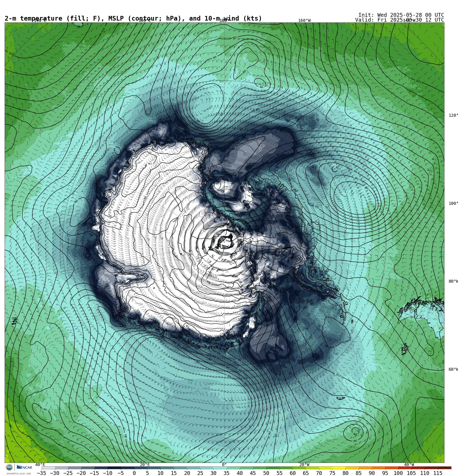Open the ensemble.ucar.edu link text
Screen dimensions: 458x476
coord(19,474)
